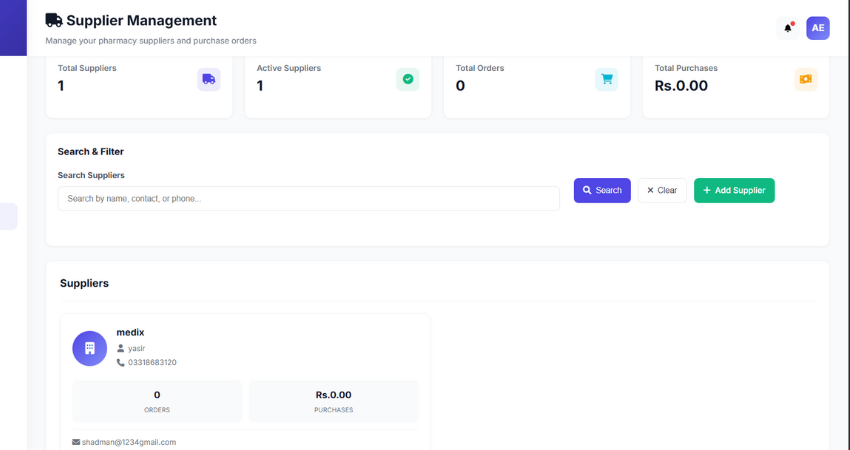Viewport: 850px width, 450px height.
Task: Click the green Add Supplier button
Action: coord(734,190)
